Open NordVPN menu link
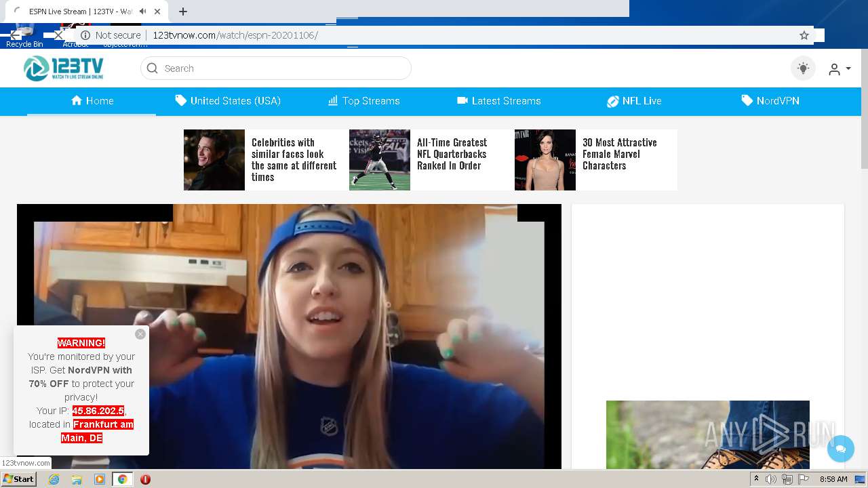868x488 pixels. click(770, 101)
